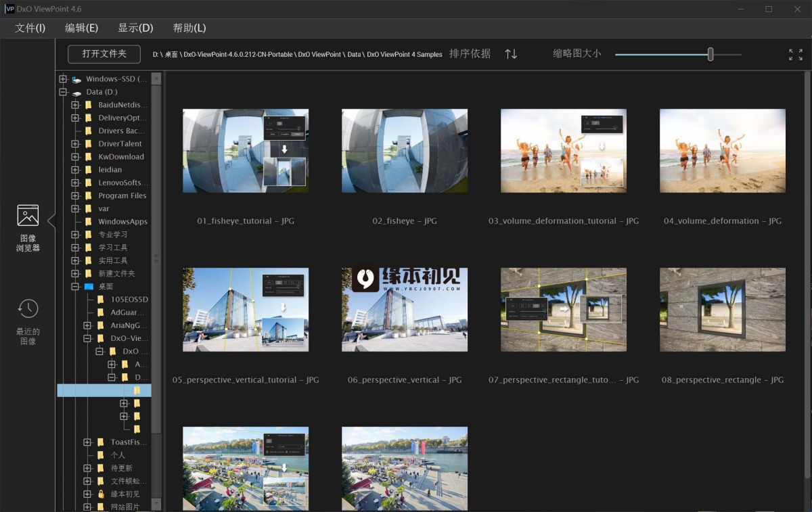
Task: Select the 学习工具 folder in tree
Action: [x=112, y=248]
